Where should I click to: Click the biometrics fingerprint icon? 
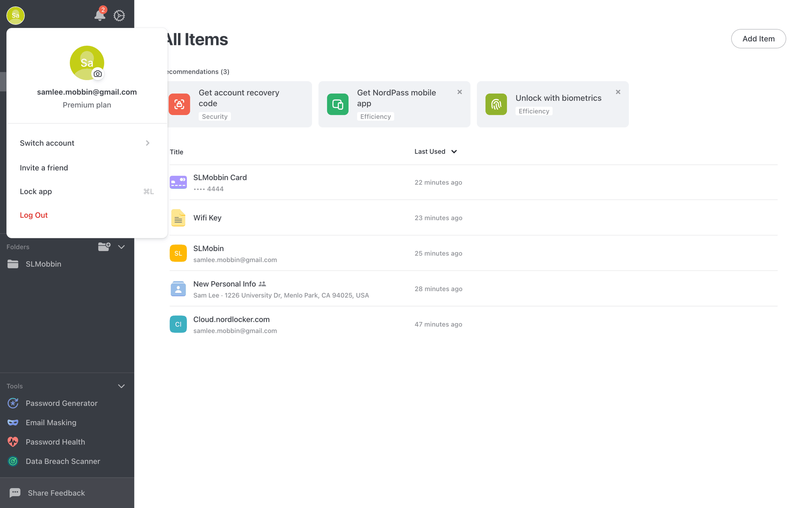[x=496, y=104]
